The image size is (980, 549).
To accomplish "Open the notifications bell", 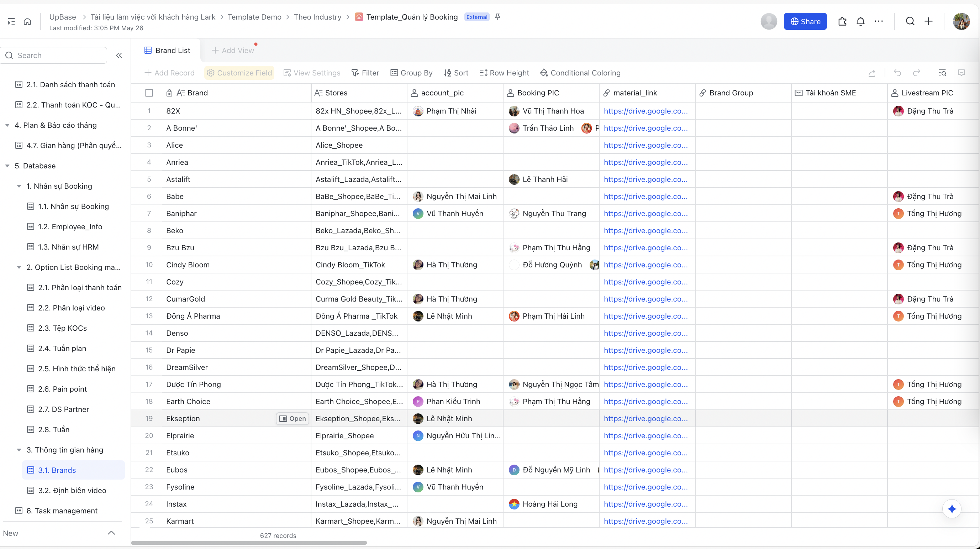I will pos(860,22).
